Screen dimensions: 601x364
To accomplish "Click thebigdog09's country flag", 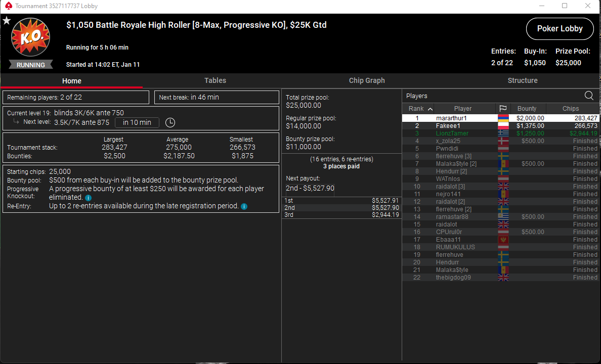I will point(503,278).
